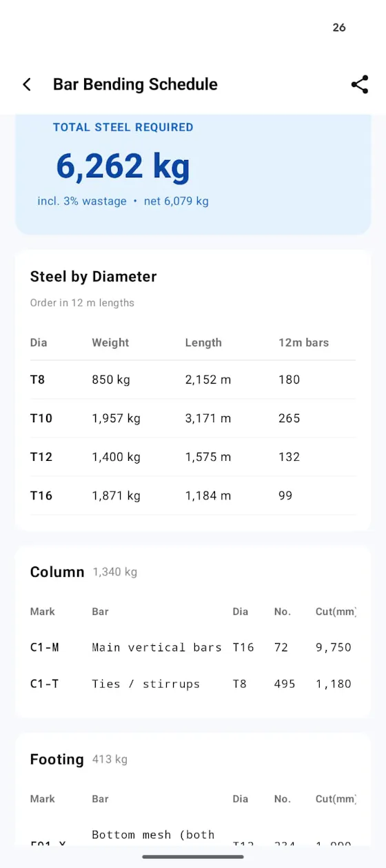The width and height of the screenshot is (386, 868).
Task: Tap the Steel by Diameter heading
Action: click(x=94, y=277)
